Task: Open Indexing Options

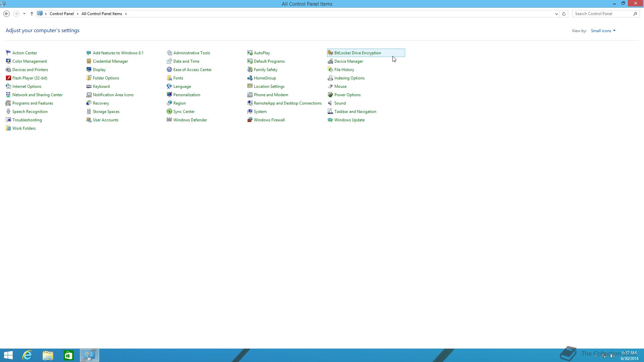Action: [x=350, y=78]
